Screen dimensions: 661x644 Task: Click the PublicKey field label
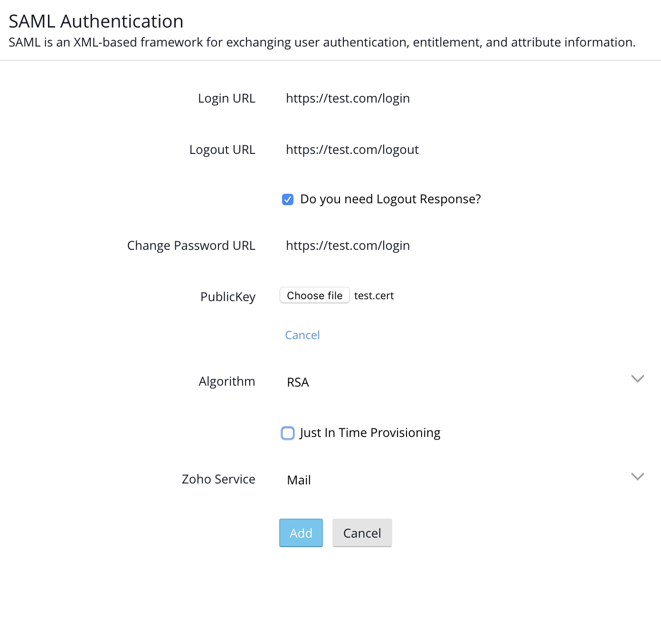[x=228, y=297]
